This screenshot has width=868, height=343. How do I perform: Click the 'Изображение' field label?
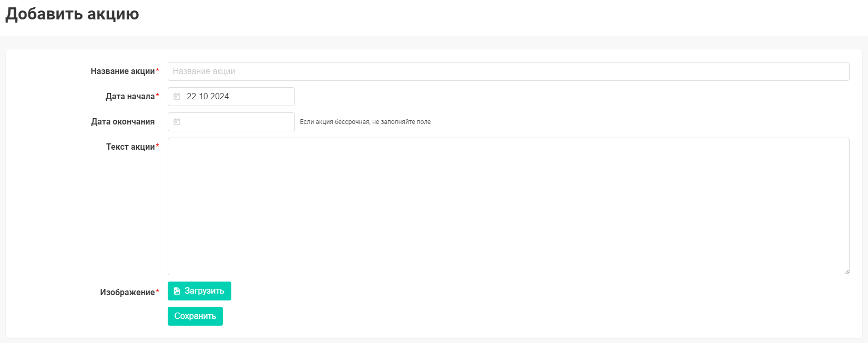pos(127,293)
